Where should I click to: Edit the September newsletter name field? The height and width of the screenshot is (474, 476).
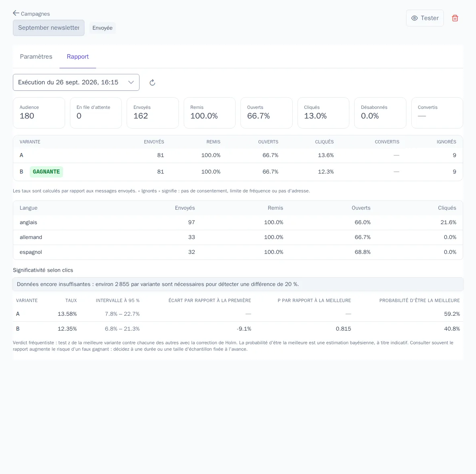(x=49, y=28)
